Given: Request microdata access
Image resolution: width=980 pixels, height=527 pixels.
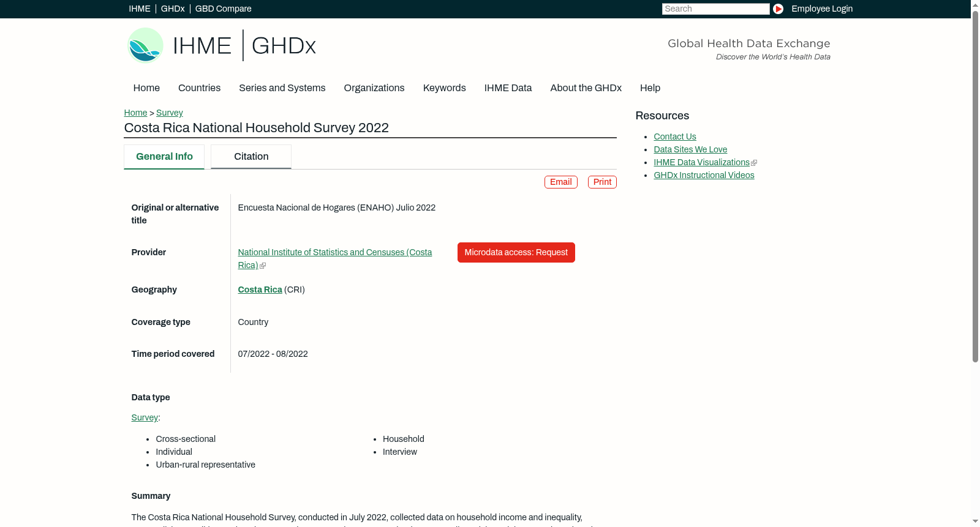Looking at the screenshot, I should (x=516, y=253).
